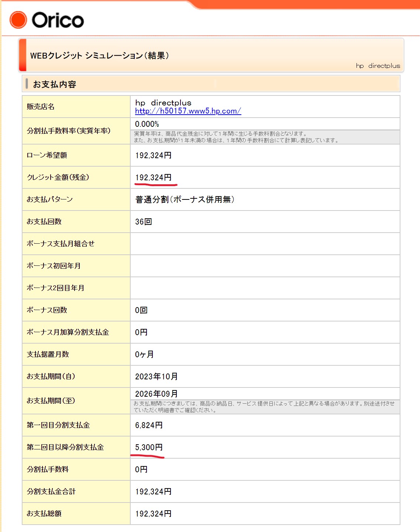Select the 0回 bonus count value
This screenshot has height=532, width=420.
coord(141,310)
